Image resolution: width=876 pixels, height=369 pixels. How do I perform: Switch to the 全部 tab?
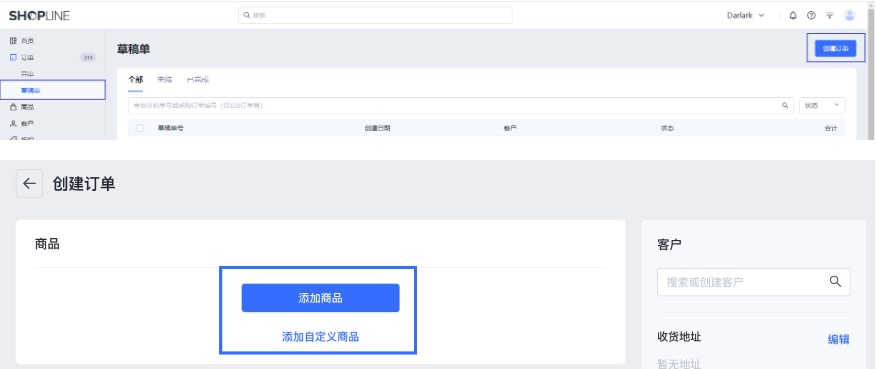(x=135, y=79)
